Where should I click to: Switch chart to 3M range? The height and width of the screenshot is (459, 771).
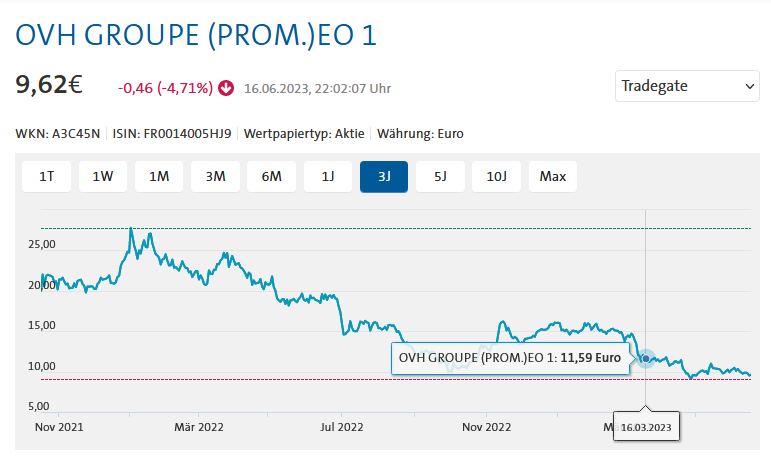(x=215, y=177)
